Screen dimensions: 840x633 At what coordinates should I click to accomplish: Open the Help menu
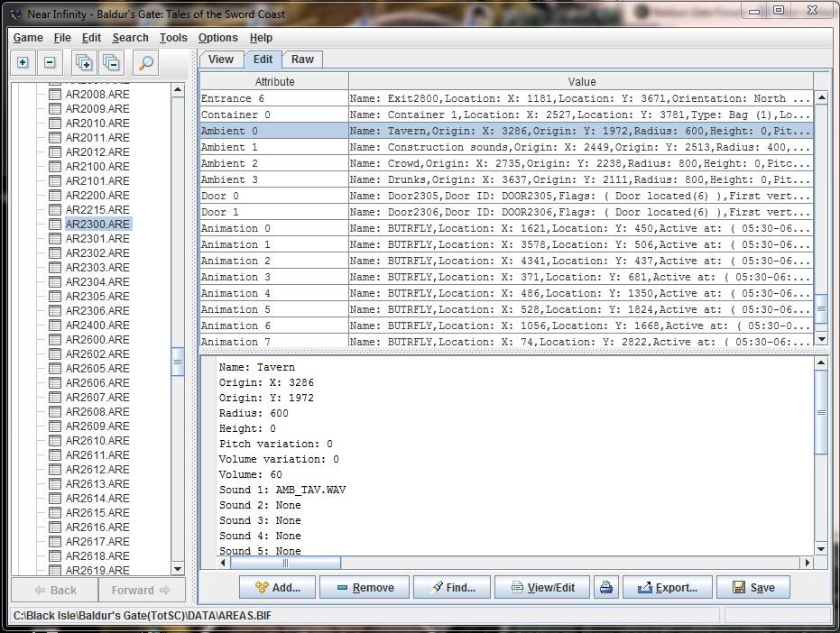pos(261,38)
